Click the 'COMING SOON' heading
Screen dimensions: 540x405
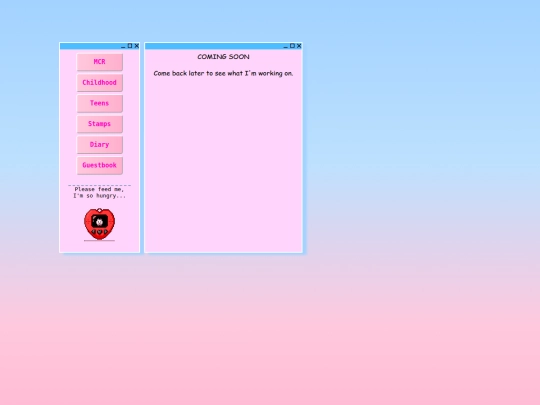coord(224,57)
